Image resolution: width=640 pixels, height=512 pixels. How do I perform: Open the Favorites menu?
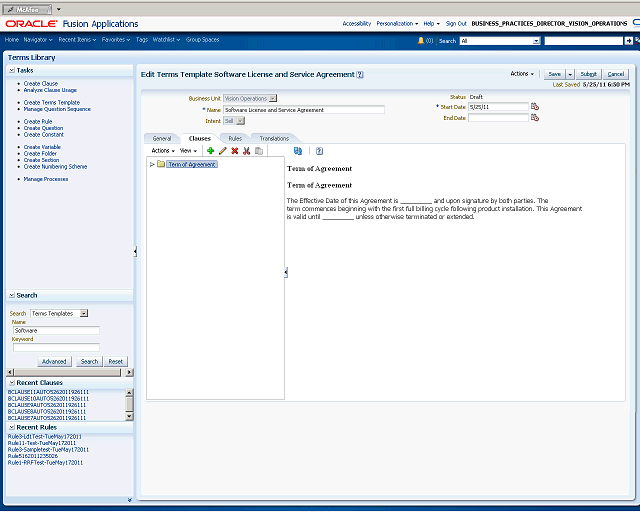(x=116, y=40)
